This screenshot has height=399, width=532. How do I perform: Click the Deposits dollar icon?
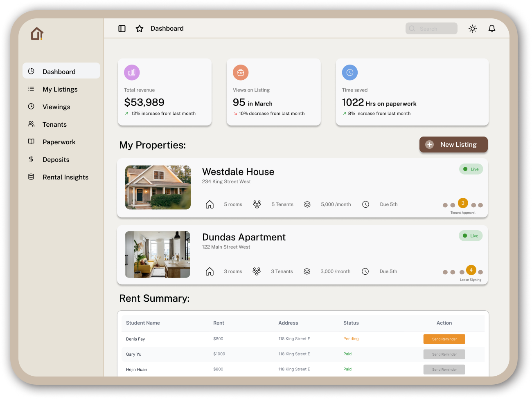click(31, 159)
